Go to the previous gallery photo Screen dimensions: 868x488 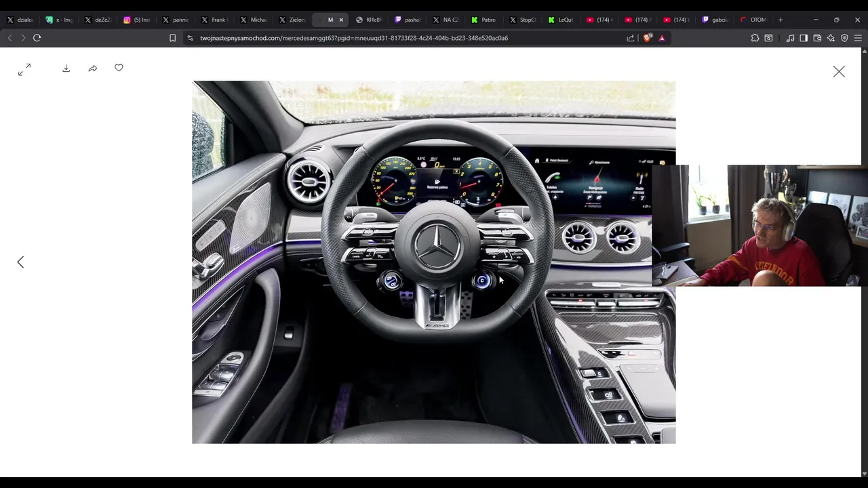click(20, 262)
